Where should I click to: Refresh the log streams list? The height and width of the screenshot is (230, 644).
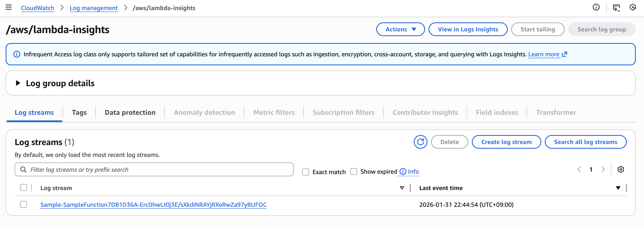point(420,142)
